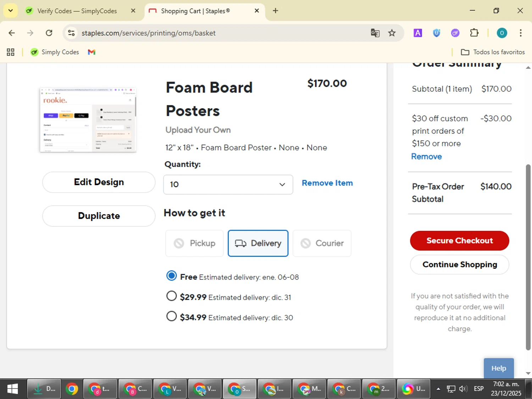Screen dimensions: 532x399
Task: Click ESP language indicator
Action: click(x=479, y=389)
